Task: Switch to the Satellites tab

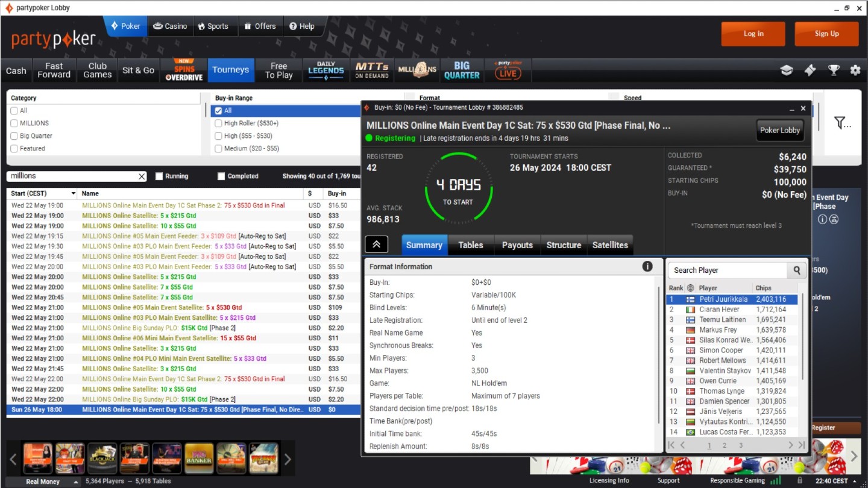Action: [x=610, y=245]
